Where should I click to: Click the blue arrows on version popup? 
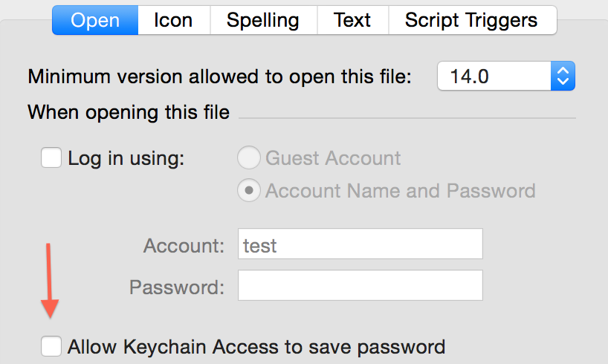pos(563,76)
